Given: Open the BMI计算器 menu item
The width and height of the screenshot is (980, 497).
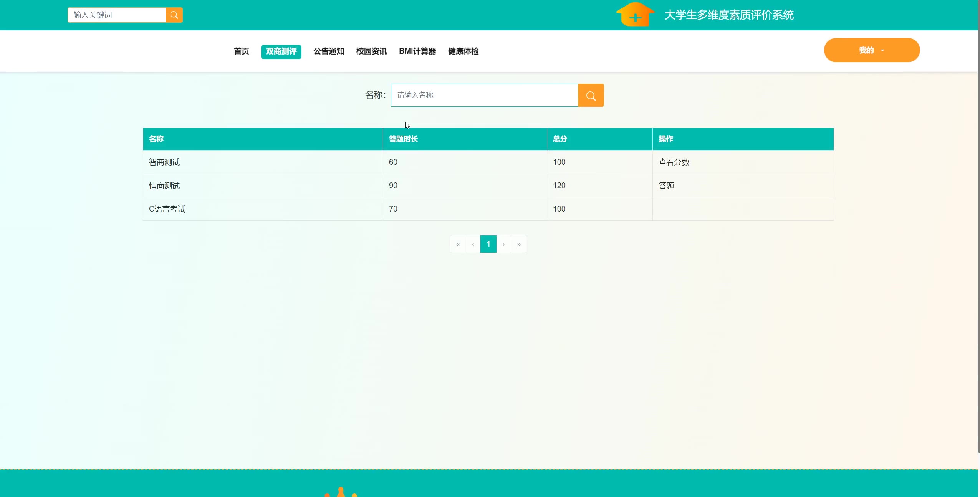Looking at the screenshot, I should click(x=417, y=51).
